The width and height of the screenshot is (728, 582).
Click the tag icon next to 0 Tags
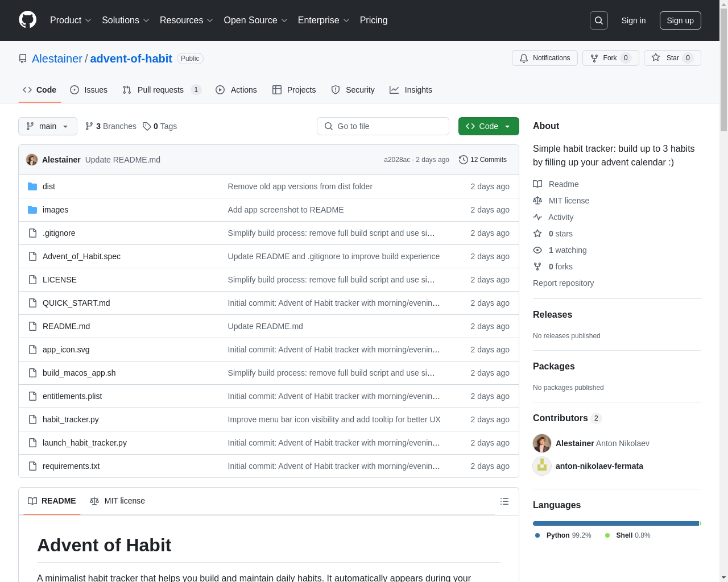[147, 126]
